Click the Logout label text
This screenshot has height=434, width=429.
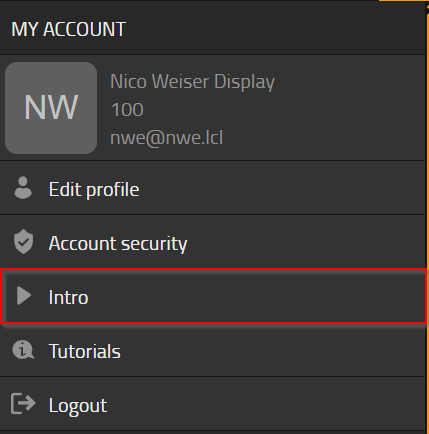point(78,406)
